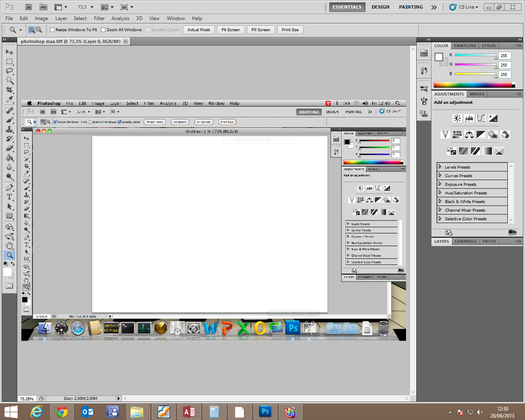Launch Bridge from the application bar

pyautogui.click(x=28, y=7)
